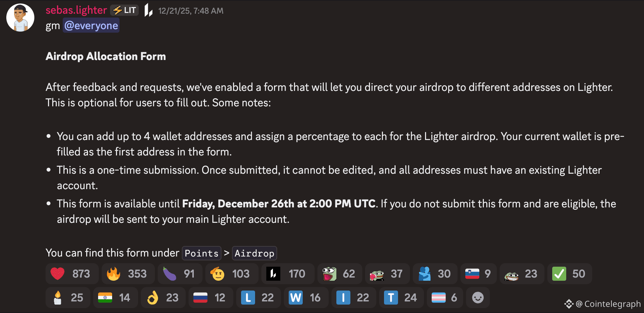644x313 pixels.
Task: Toggle the green checkmark reaction
Action: (569, 274)
